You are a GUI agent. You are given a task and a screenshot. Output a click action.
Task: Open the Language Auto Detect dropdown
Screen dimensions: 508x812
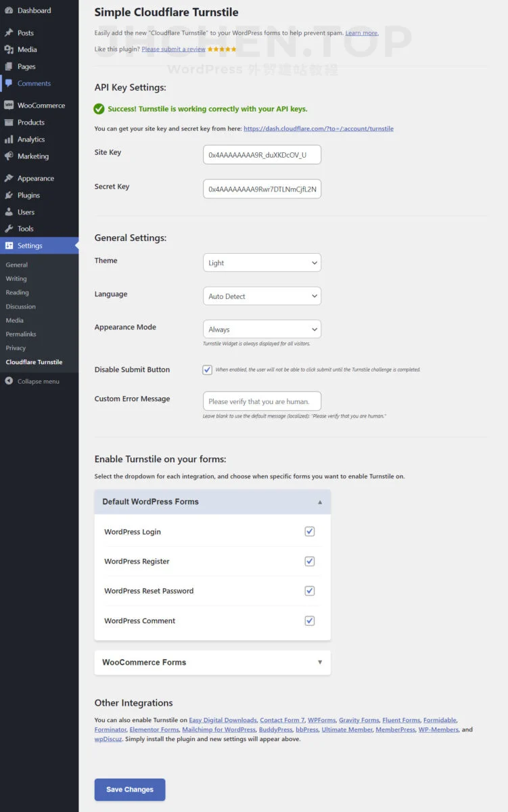[262, 296]
